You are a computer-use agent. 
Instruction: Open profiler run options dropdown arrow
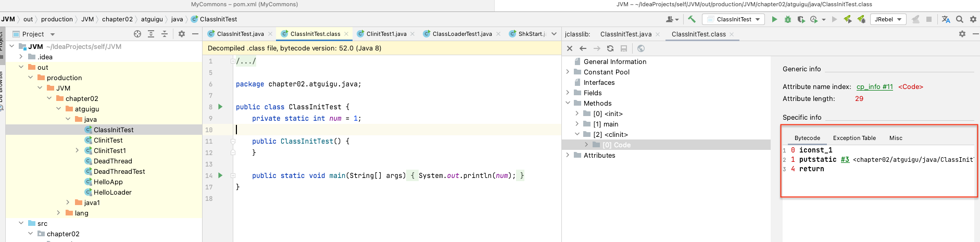(824, 20)
